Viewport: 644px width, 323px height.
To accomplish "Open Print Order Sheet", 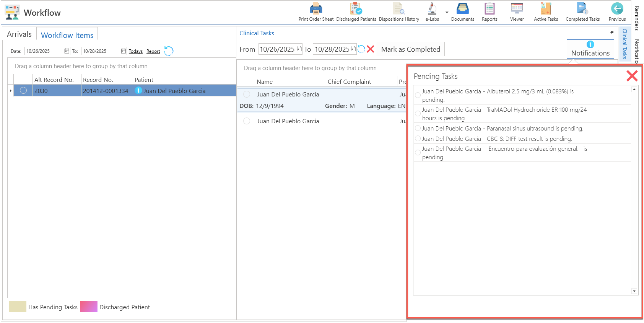I will point(316,12).
